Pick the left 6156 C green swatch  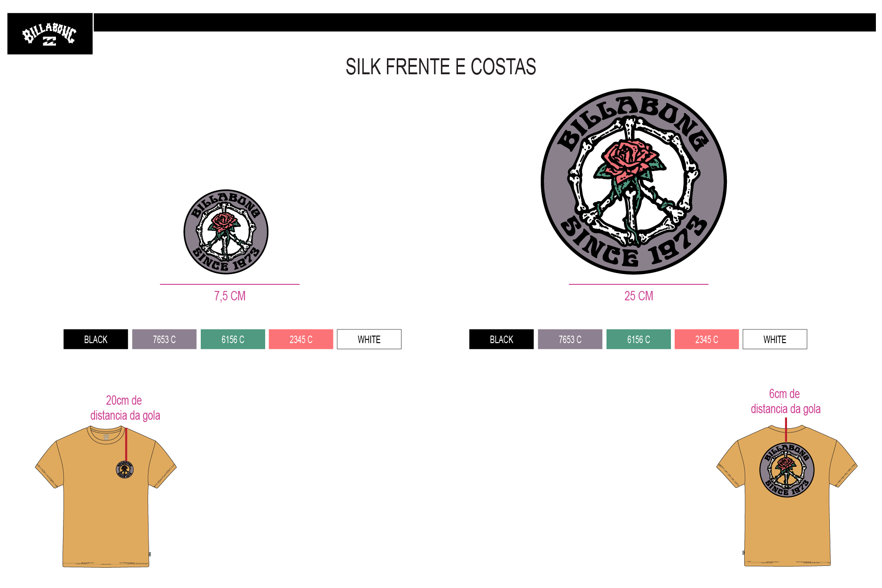coord(233,339)
